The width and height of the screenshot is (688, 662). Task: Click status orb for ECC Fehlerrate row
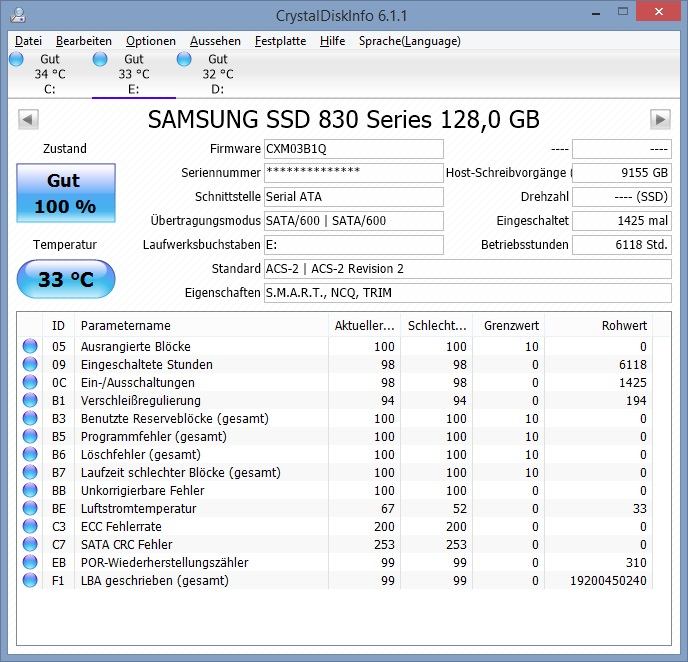(x=30, y=526)
